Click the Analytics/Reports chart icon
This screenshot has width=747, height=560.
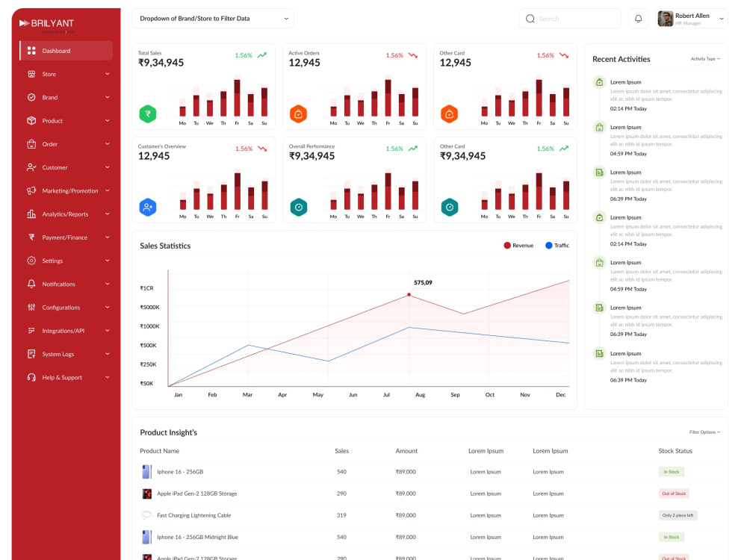[31, 214]
